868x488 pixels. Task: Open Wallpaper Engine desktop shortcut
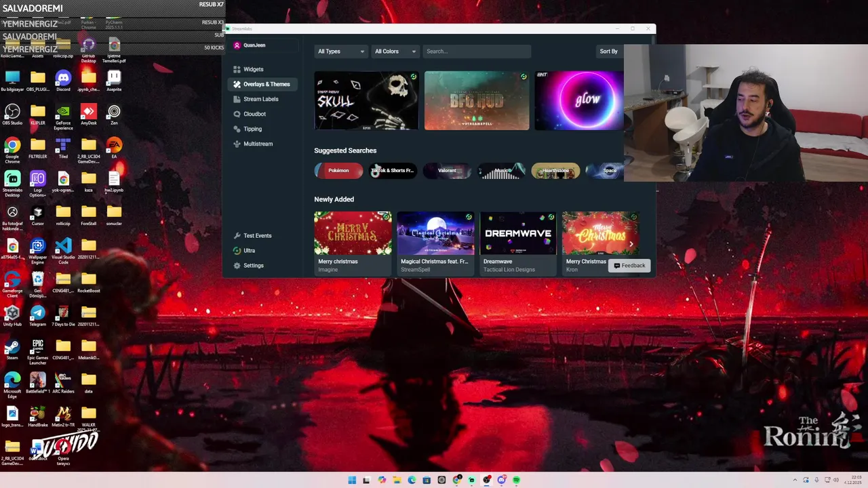(38, 251)
